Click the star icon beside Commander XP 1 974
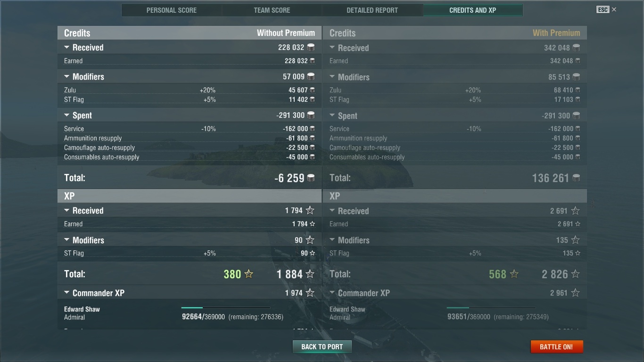 (310, 293)
